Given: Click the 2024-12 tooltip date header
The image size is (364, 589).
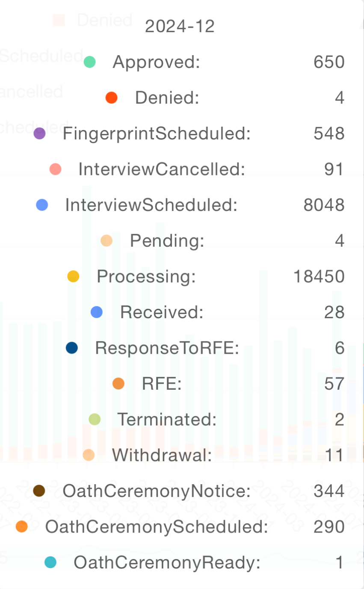Looking at the screenshot, I should click(x=180, y=27).
